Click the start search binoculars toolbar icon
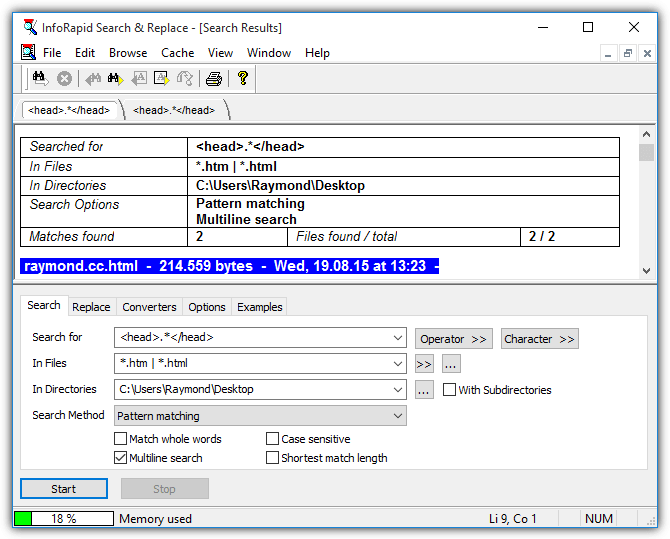670x539 pixels. (x=41, y=79)
